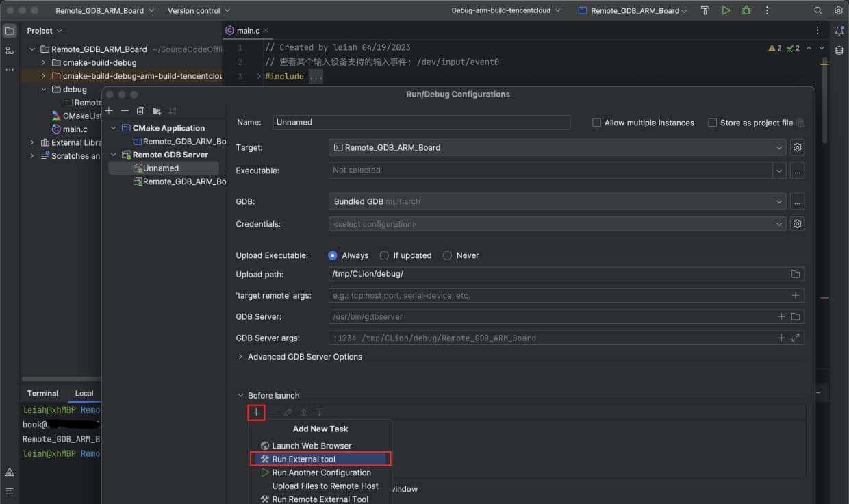Screen dimensions: 849x504
Task: Open the GDB Bundled GDB dropdown
Action: coord(557,202)
